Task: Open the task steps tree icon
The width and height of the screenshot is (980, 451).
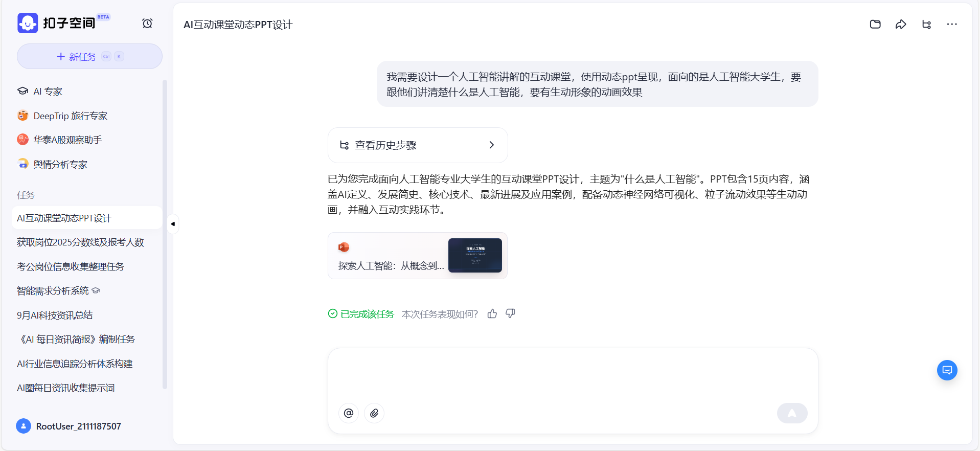Action: (x=926, y=25)
